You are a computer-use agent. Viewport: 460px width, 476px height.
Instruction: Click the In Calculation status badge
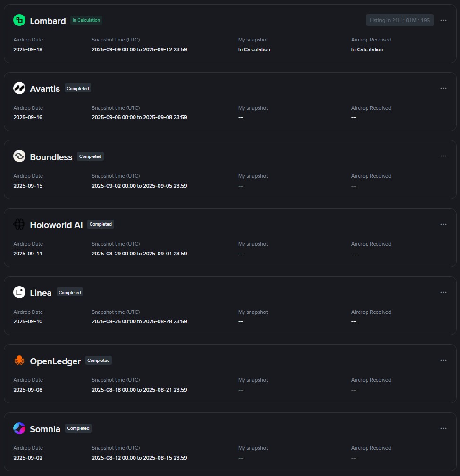click(86, 20)
